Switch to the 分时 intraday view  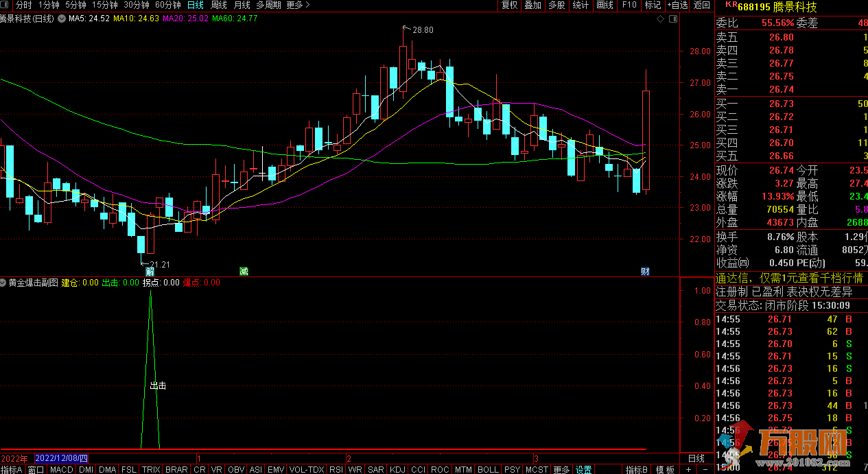tap(23, 5)
